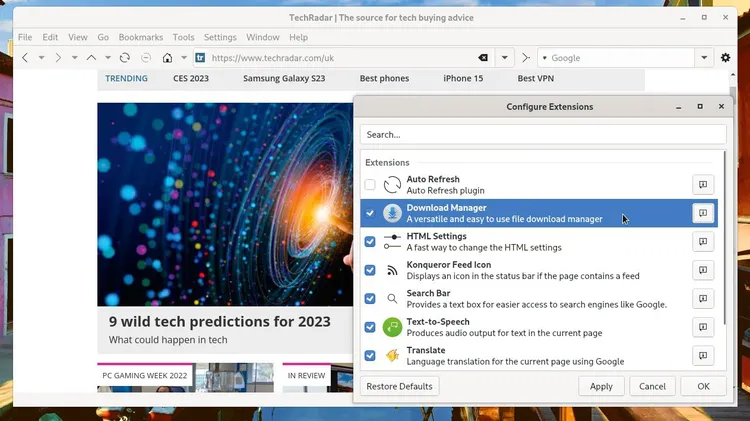Image resolution: width=750 pixels, height=421 pixels.
Task: Open the Settings menu
Action: point(220,37)
